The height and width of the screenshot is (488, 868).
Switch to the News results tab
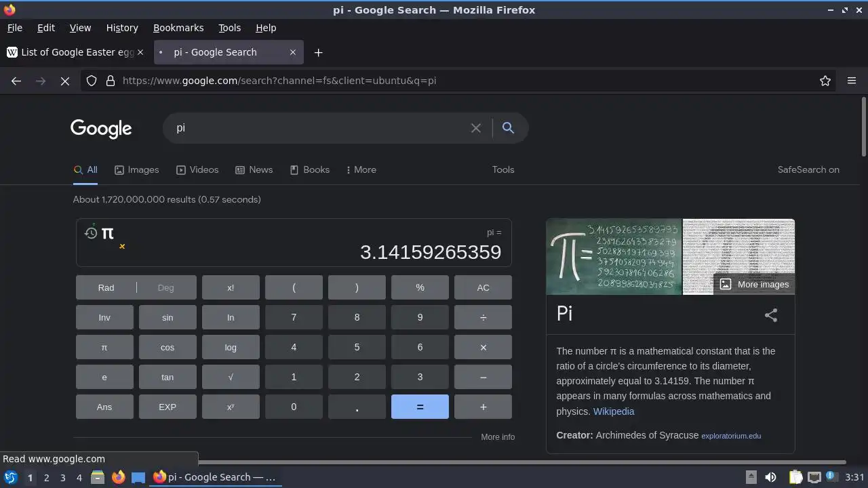254,169
